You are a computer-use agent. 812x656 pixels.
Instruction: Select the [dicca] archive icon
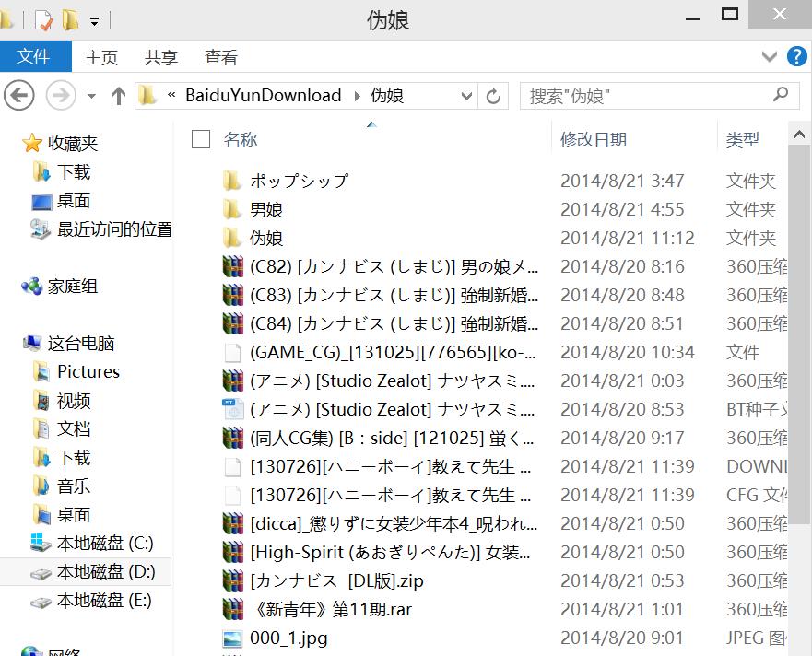pyautogui.click(x=233, y=524)
